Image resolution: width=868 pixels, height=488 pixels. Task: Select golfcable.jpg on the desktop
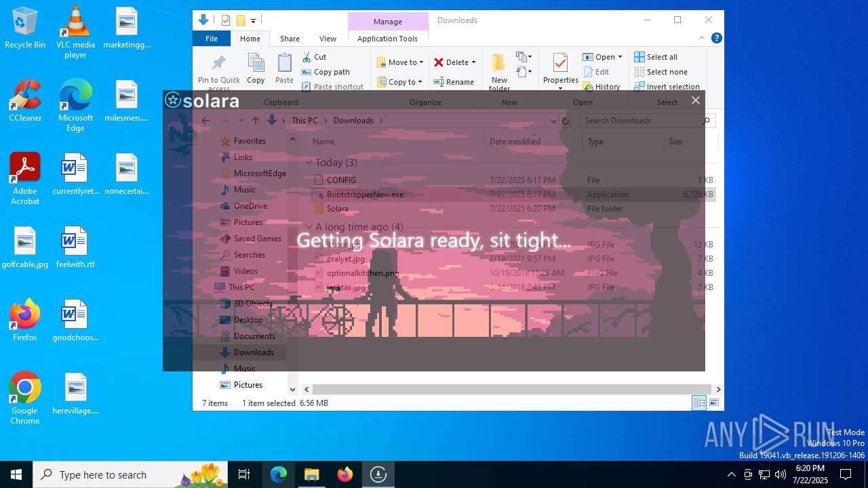coord(25,248)
